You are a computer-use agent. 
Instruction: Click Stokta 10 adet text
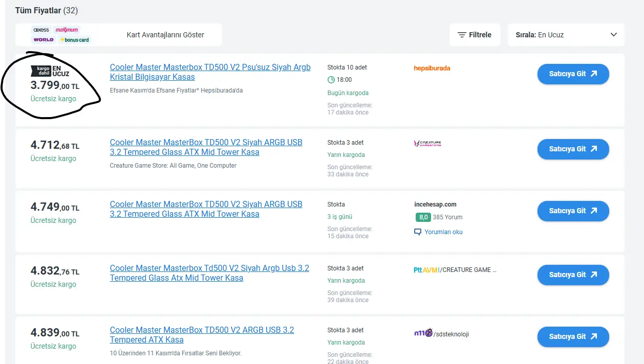point(347,67)
